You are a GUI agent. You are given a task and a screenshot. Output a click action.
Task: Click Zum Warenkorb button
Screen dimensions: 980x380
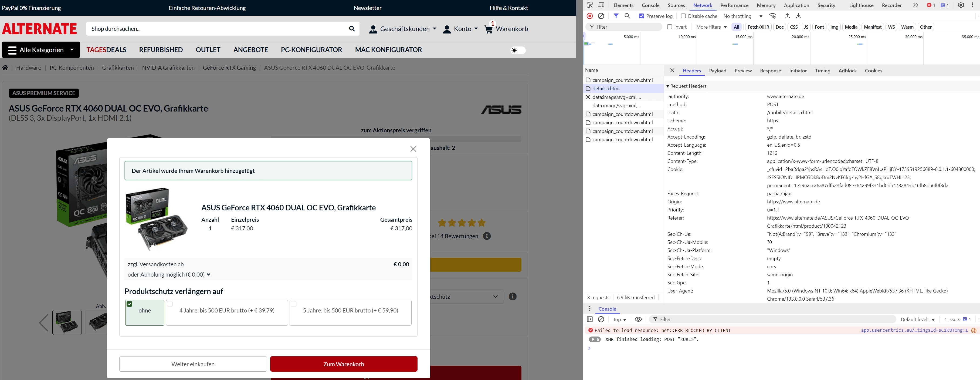tap(344, 364)
